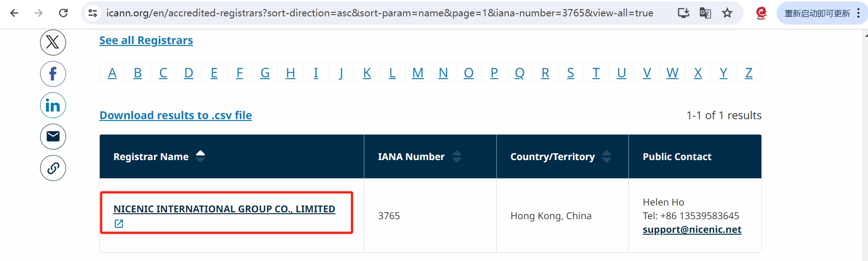The height and width of the screenshot is (261, 868).
Task: Share page on Facebook
Action: click(53, 74)
